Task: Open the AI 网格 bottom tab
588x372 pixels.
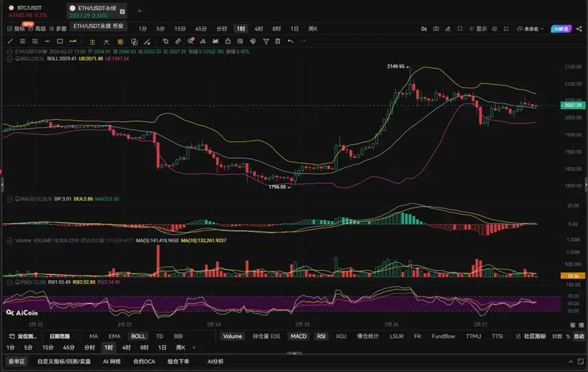Action: pos(112,361)
